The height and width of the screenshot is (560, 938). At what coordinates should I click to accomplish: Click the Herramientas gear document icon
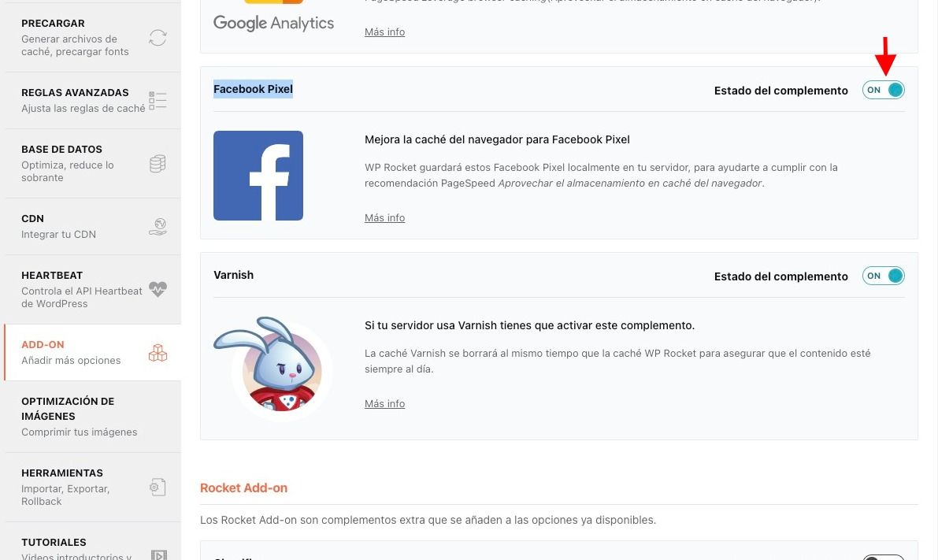tap(158, 487)
